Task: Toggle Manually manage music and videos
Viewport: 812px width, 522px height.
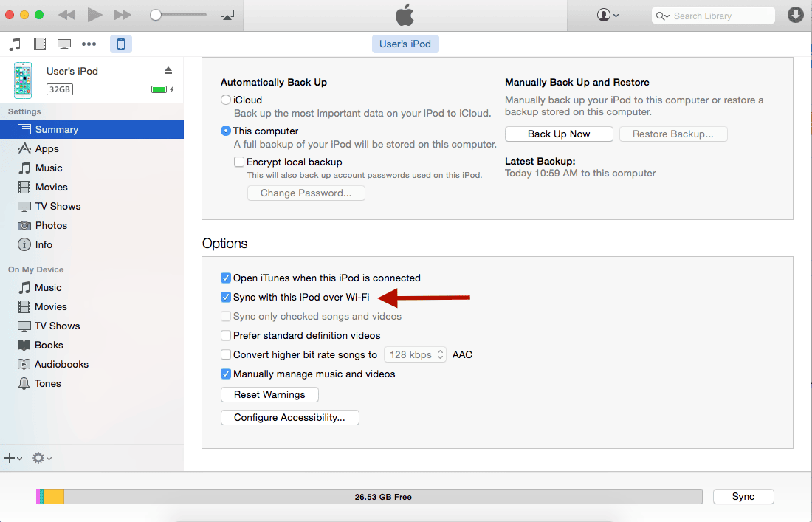Action: 226,374
